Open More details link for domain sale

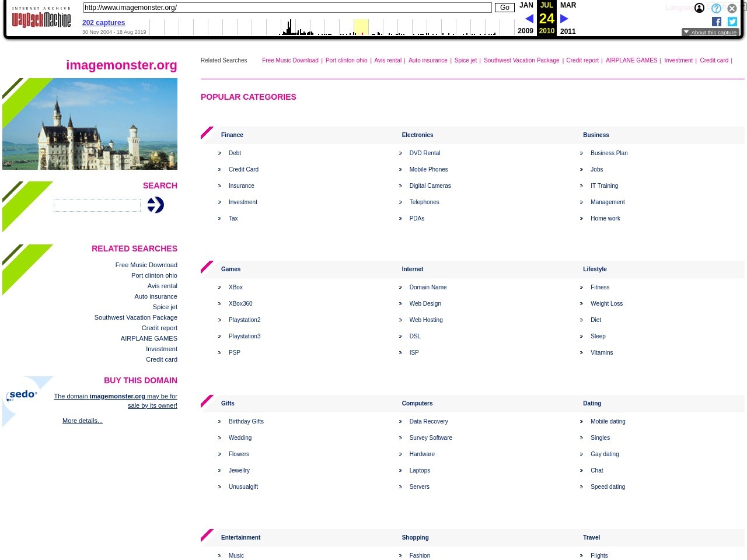82,421
